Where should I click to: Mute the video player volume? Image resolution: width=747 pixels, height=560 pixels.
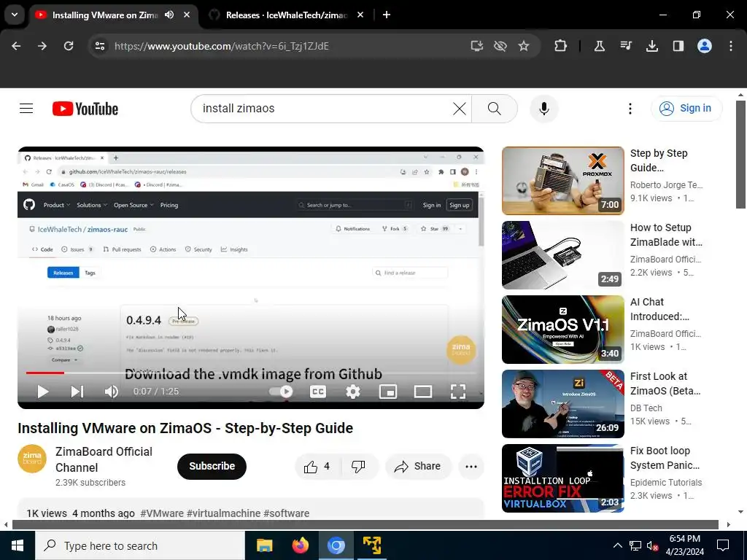pyautogui.click(x=112, y=392)
